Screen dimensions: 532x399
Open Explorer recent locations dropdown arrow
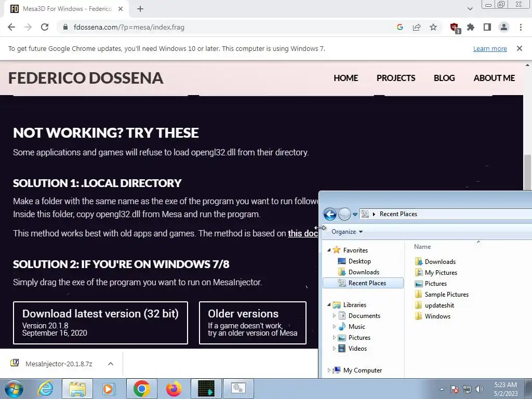[x=355, y=215]
